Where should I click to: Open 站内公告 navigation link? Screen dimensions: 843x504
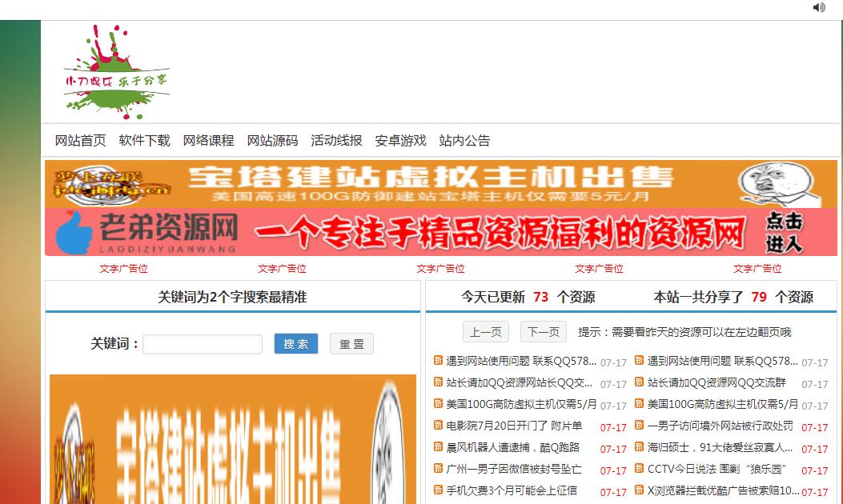[464, 141]
